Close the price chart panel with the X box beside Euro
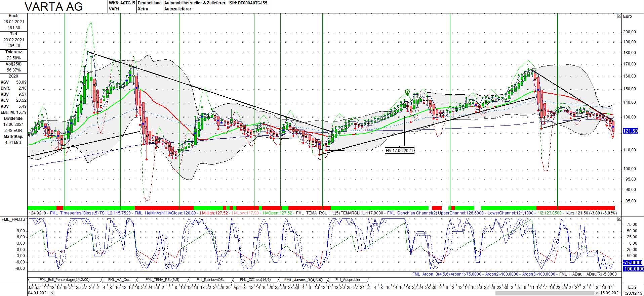The width and height of the screenshot is (644, 296). (619, 16)
